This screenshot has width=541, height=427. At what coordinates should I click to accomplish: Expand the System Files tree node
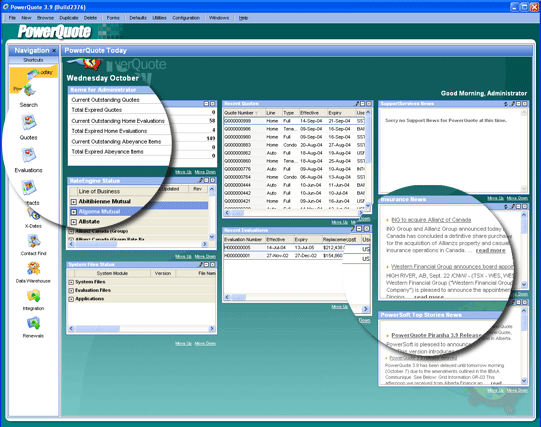tap(71, 282)
